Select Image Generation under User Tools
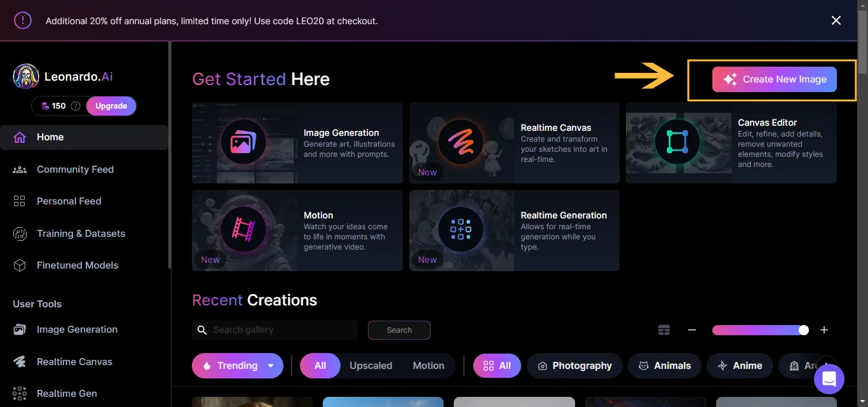Screen dimensions: 868x407 point(76,329)
